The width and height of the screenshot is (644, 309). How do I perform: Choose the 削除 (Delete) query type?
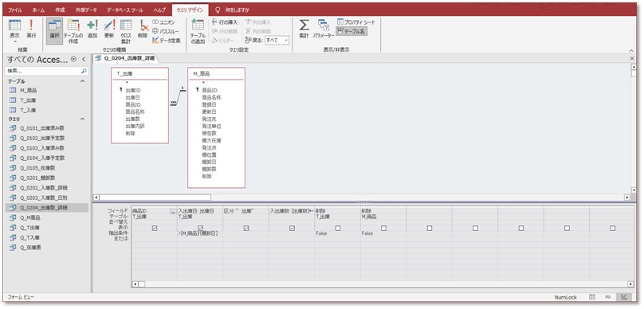[143, 29]
